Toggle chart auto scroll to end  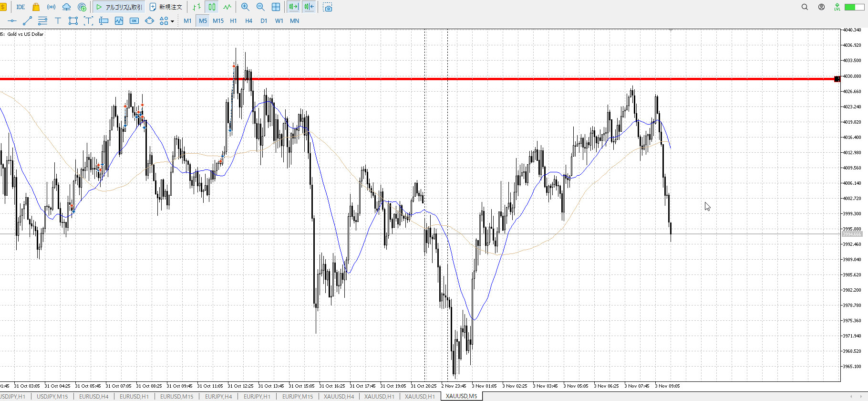pos(294,7)
